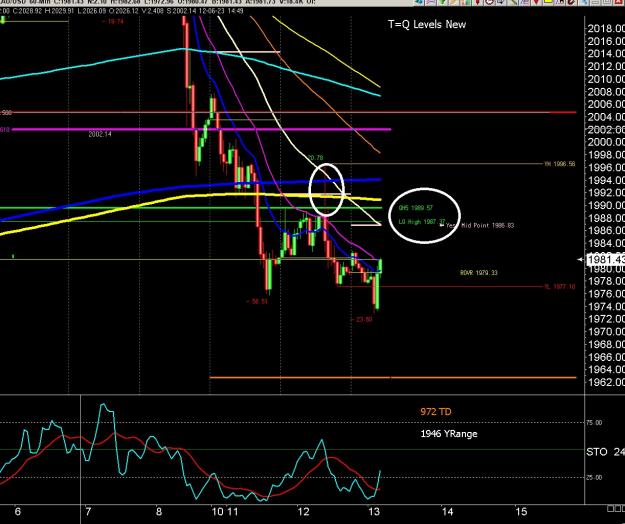This screenshot has width=625, height=524.
Task: Select the 'QH5 1989.57' annotation
Action: [416, 208]
